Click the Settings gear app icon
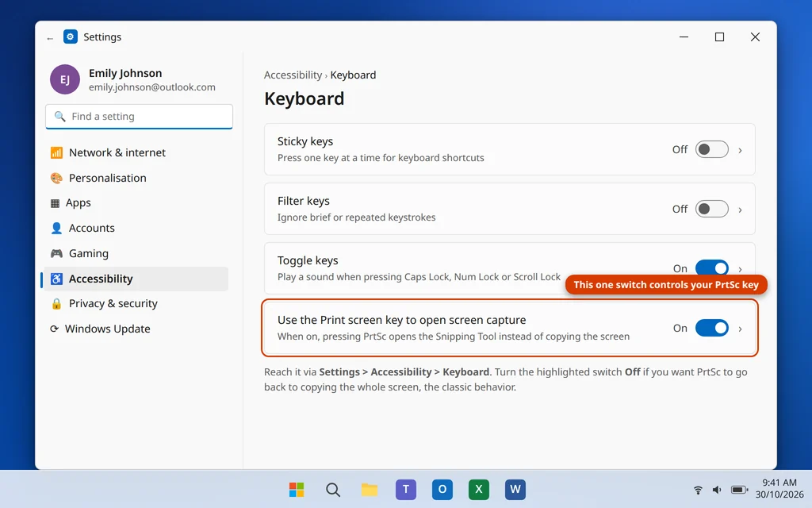The height and width of the screenshot is (508, 812). click(x=71, y=37)
